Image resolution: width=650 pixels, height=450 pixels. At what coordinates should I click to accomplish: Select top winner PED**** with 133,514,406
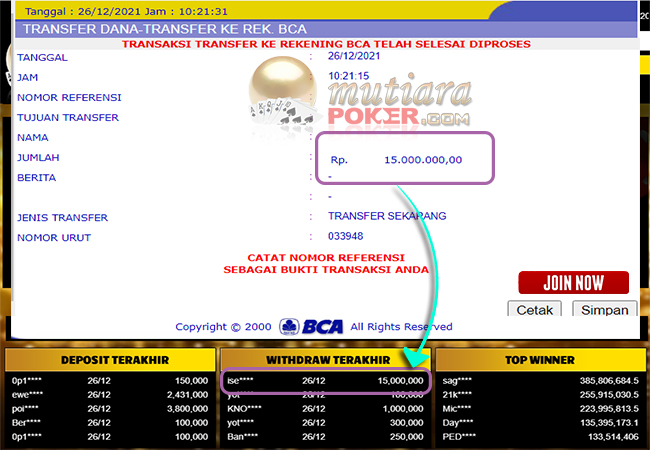pos(541,437)
